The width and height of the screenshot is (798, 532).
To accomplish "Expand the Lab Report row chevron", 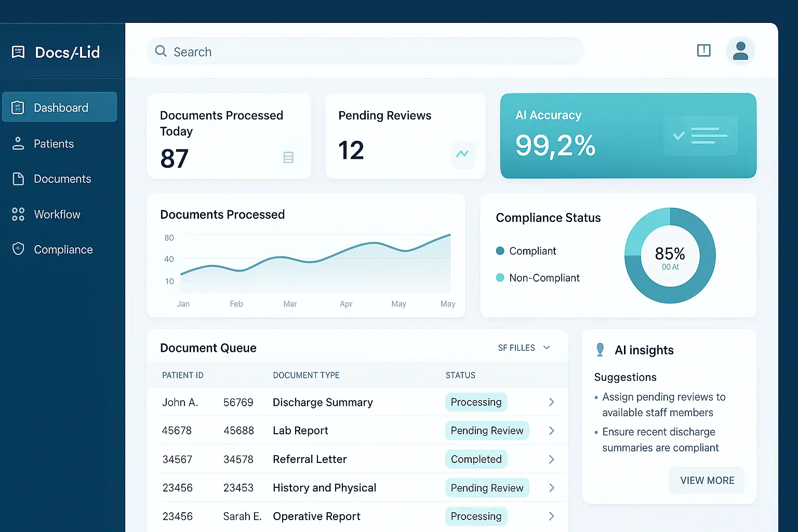I will coord(551,430).
